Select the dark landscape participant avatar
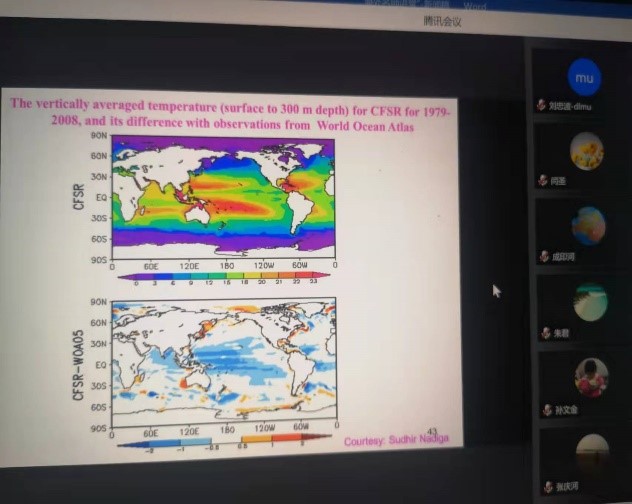The height and width of the screenshot is (504, 632). tap(592, 452)
